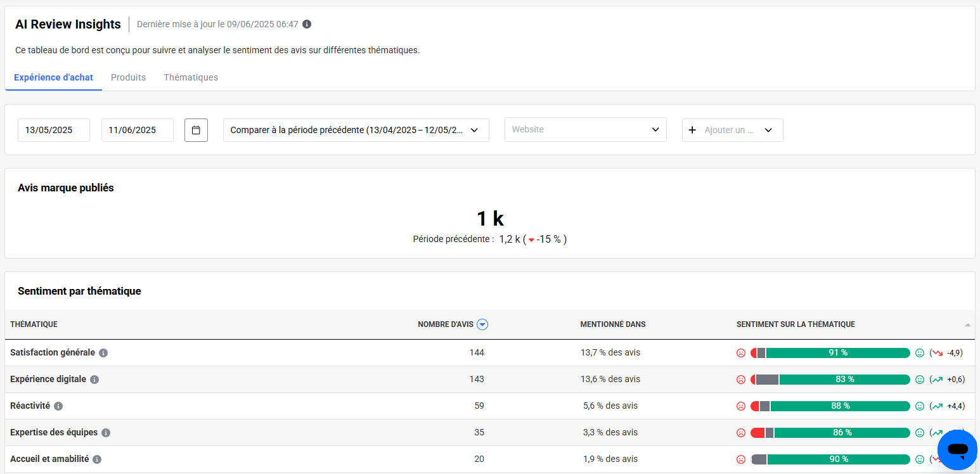The width and height of the screenshot is (980, 474).
Task: Open the Ajouter un filter dropdown
Action: [732, 130]
